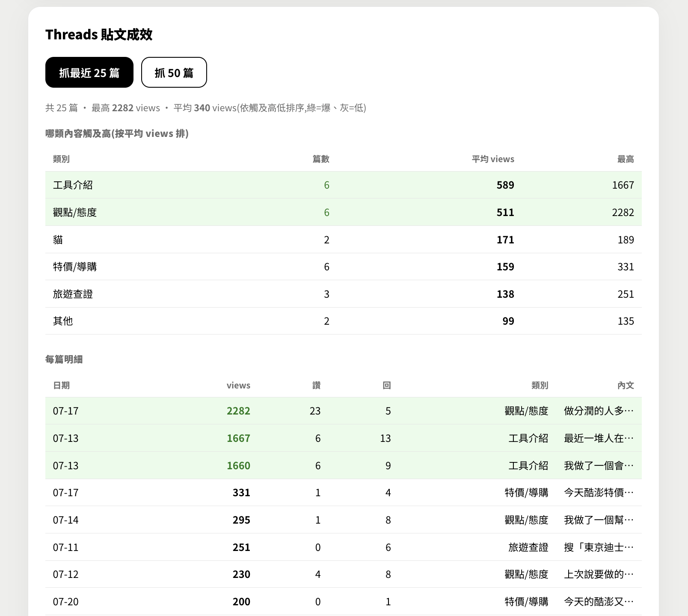Click the 07-11 date cell
This screenshot has height=616, width=688.
(x=65, y=547)
